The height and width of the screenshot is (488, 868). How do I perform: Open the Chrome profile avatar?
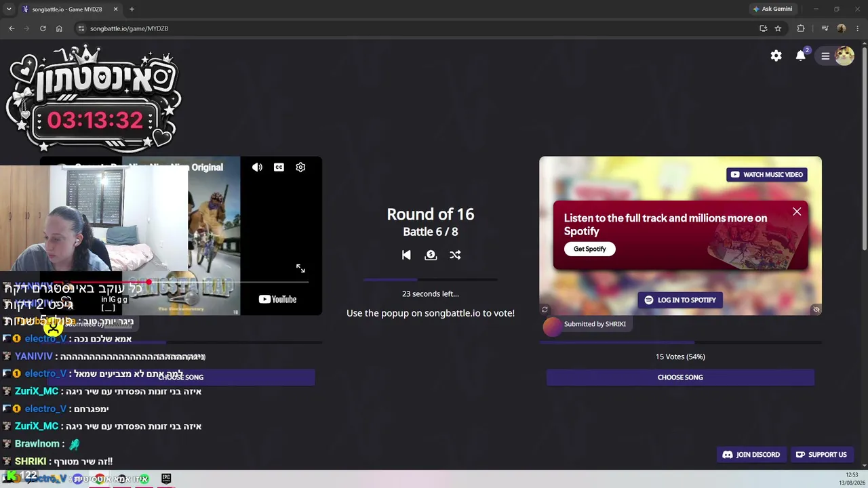pos(842,28)
